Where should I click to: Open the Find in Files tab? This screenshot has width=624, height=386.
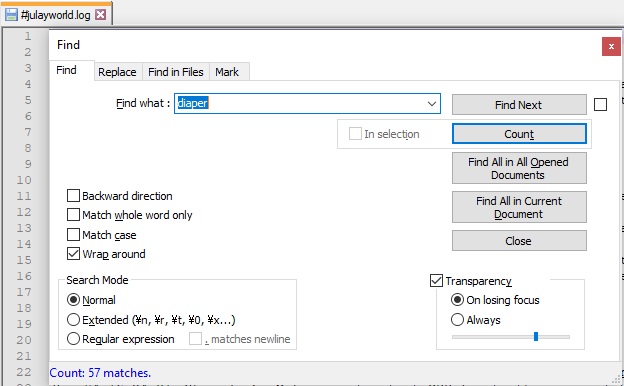pyautogui.click(x=176, y=72)
